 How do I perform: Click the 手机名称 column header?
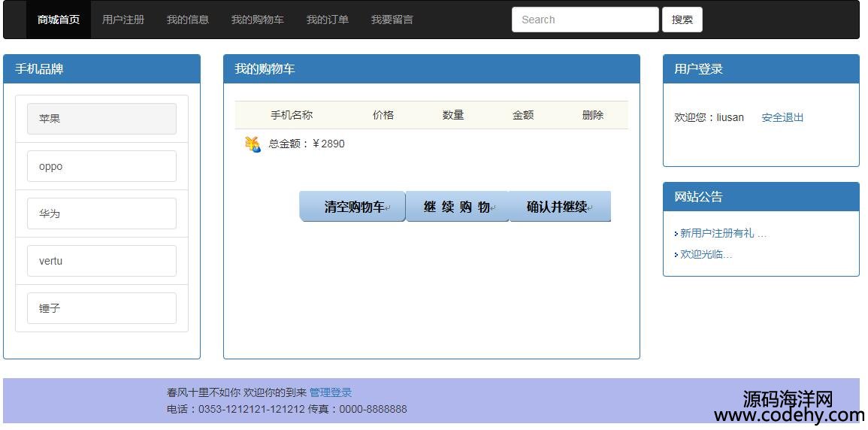292,115
